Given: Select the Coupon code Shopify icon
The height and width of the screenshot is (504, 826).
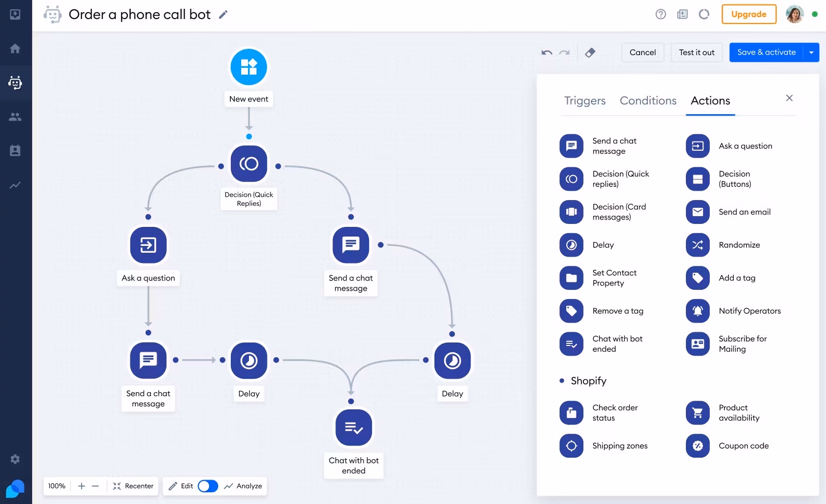Looking at the screenshot, I should [x=698, y=445].
